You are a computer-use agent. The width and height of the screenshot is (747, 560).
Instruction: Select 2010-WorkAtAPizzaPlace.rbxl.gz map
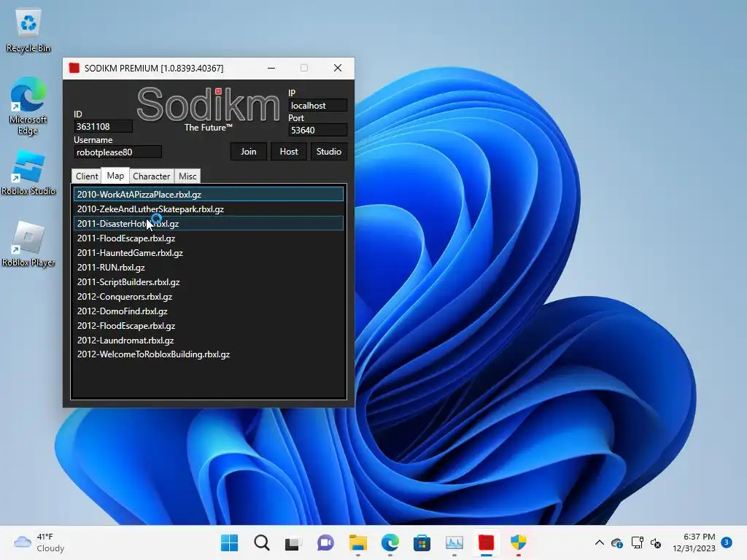click(208, 194)
